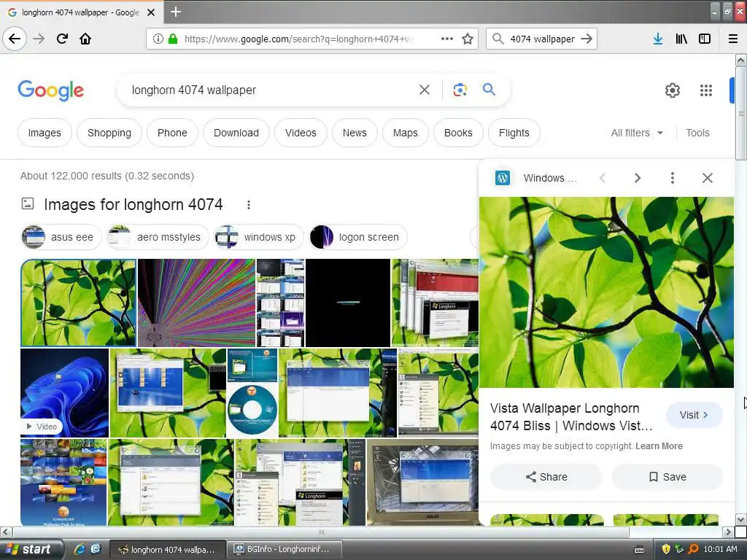The width and height of the screenshot is (747, 560).
Task: Open the Library icon in Firefox toolbar
Action: tap(681, 39)
